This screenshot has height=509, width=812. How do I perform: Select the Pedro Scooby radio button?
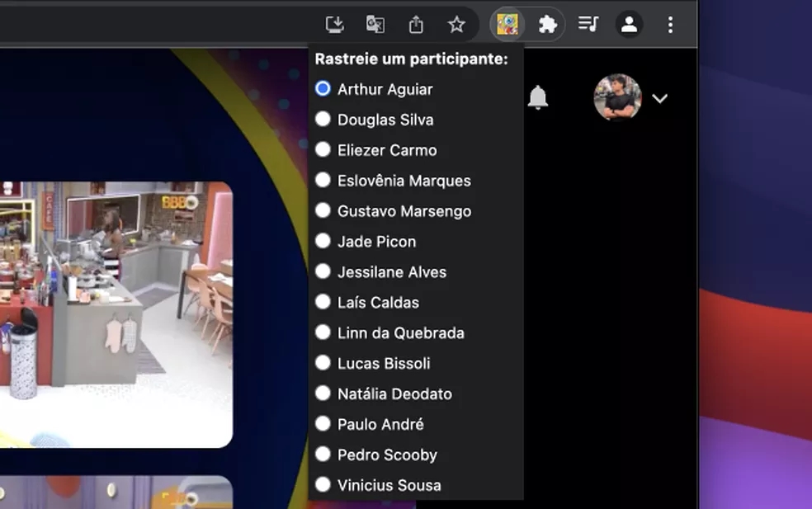(x=323, y=454)
